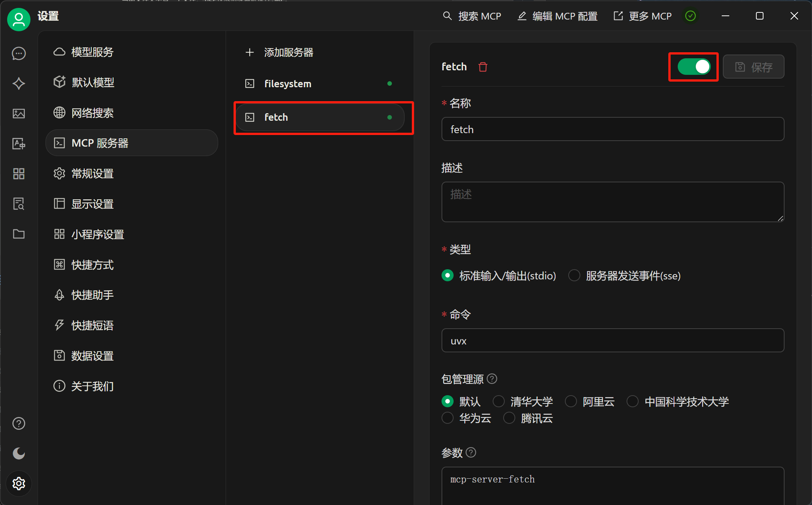Open the files folder sidebar icon
The image size is (812, 505).
coord(19,234)
